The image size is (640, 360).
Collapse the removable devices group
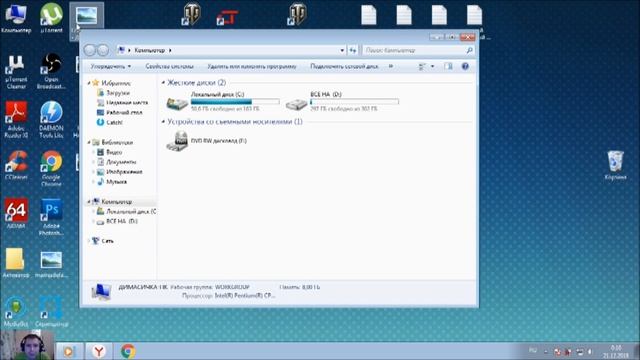click(163, 122)
